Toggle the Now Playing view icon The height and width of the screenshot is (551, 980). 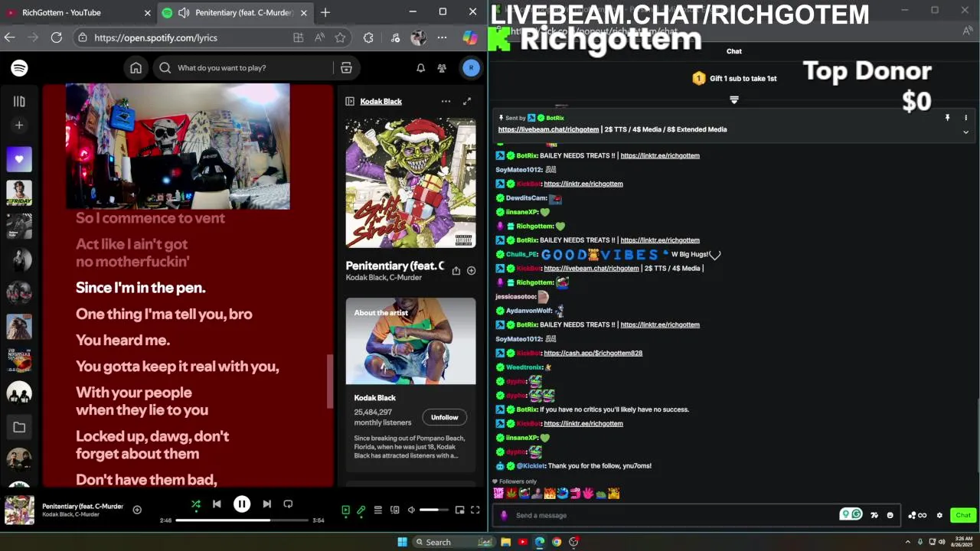(x=345, y=510)
